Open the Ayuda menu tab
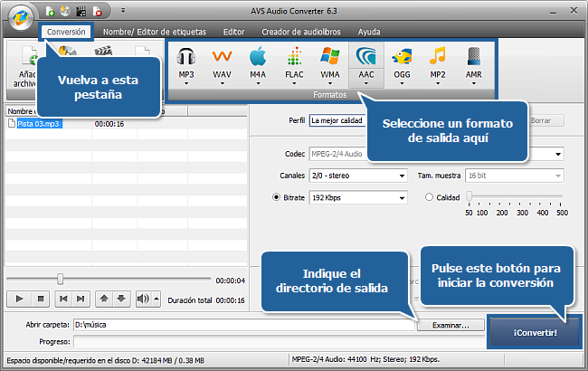 pos(368,31)
